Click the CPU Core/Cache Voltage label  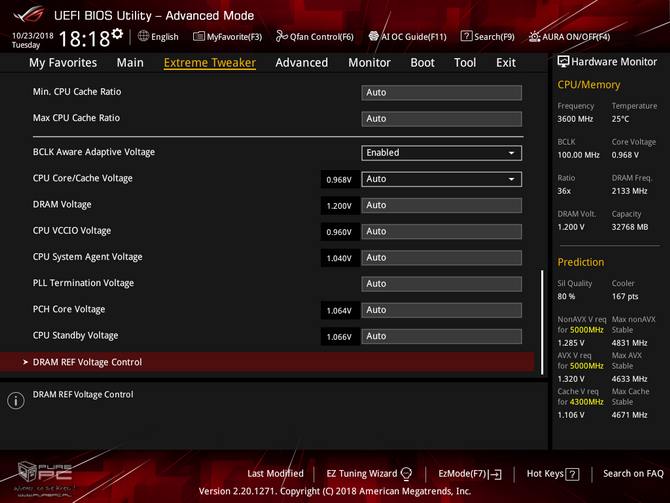click(82, 178)
